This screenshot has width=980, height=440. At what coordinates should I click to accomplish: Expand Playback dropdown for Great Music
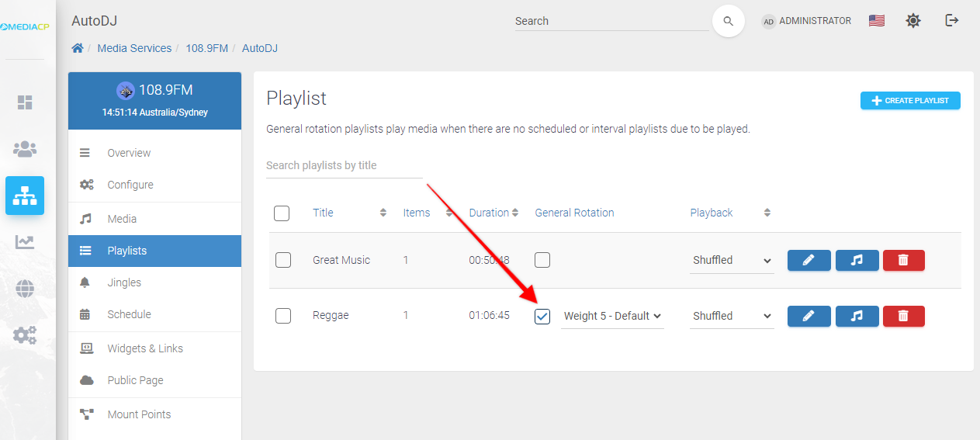tap(732, 260)
